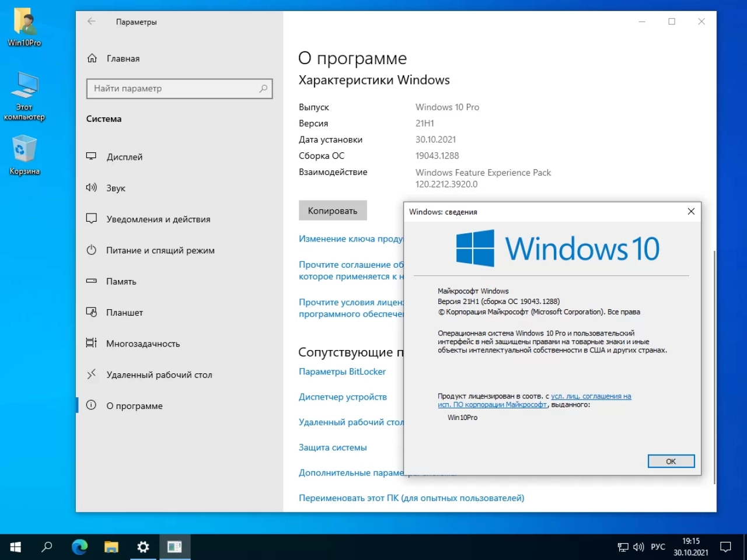Screen dimensions: 747x560
Task: Switch input language 'РУС' in tray
Action: tap(658, 547)
